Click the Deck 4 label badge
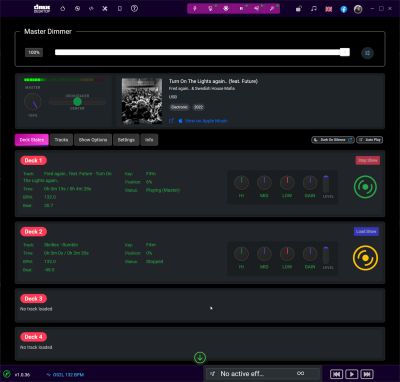 point(33,337)
